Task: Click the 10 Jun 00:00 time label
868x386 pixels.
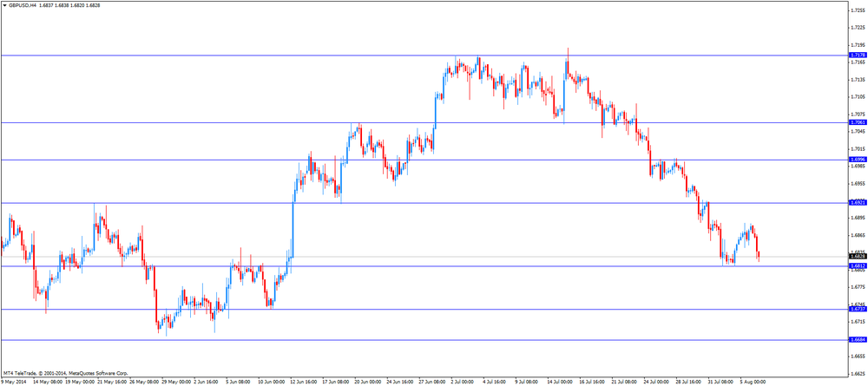Action: (x=271, y=382)
